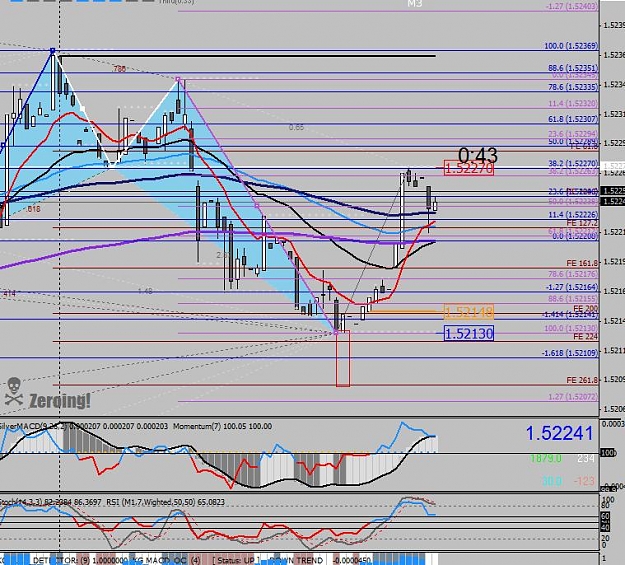The width and height of the screenshot is (625, 565).
Task: Click the red 1.52270 price box
Action: click(x=468, y=168)
